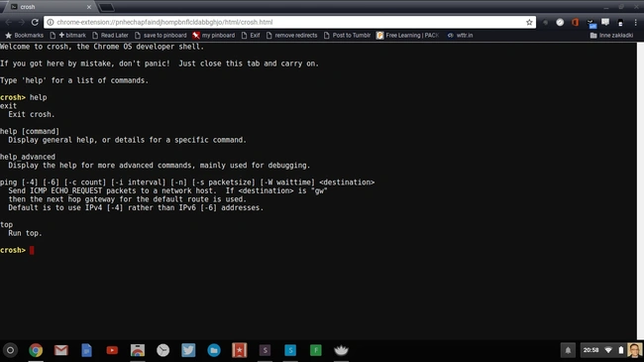The image size is (644, 362).
Task: Open a new tab
Action: click(x=106, y=7)
